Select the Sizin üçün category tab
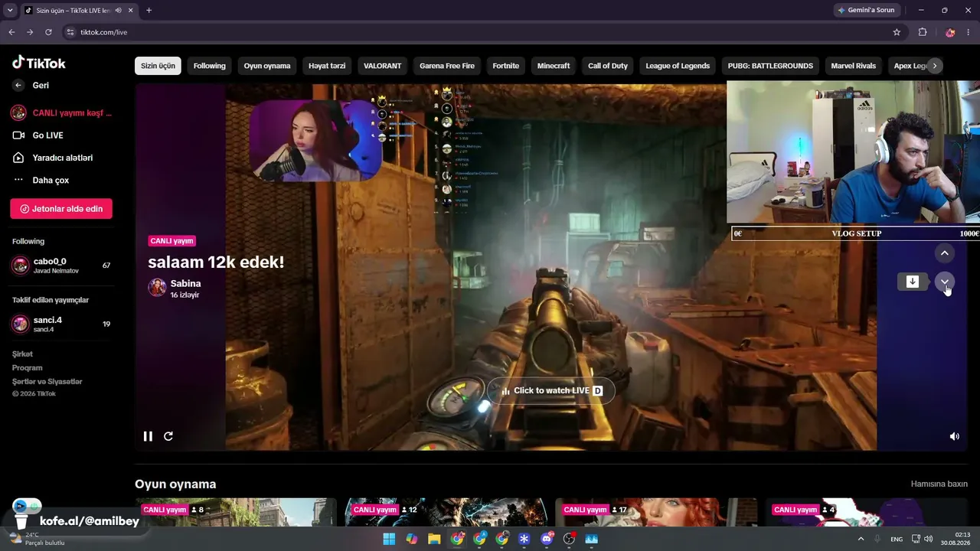The height and width of the screenshot is (551, 980). click(158, 66)
